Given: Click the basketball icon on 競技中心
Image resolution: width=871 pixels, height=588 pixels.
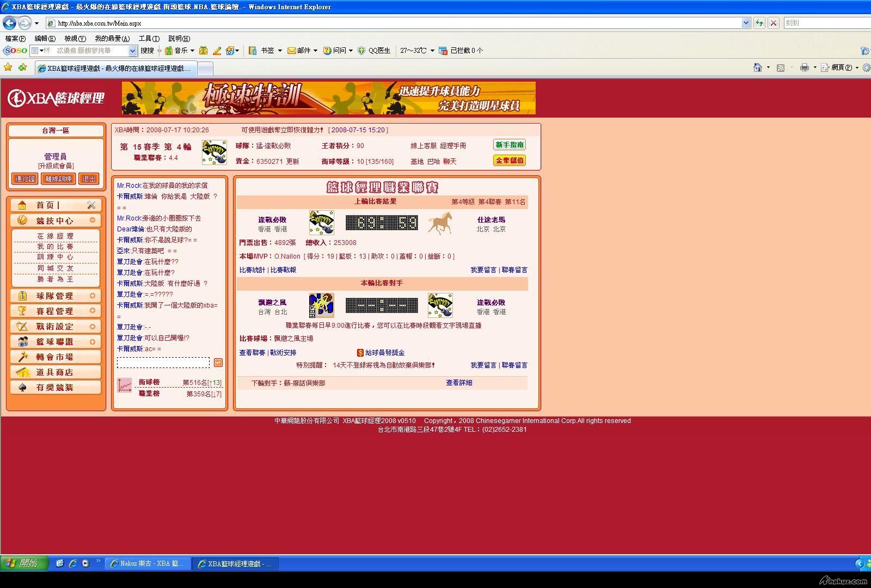Looking at the screenshot, I should 22,220.
